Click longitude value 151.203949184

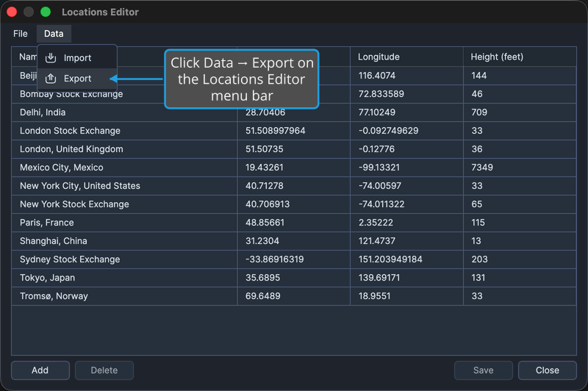[390, 259]
